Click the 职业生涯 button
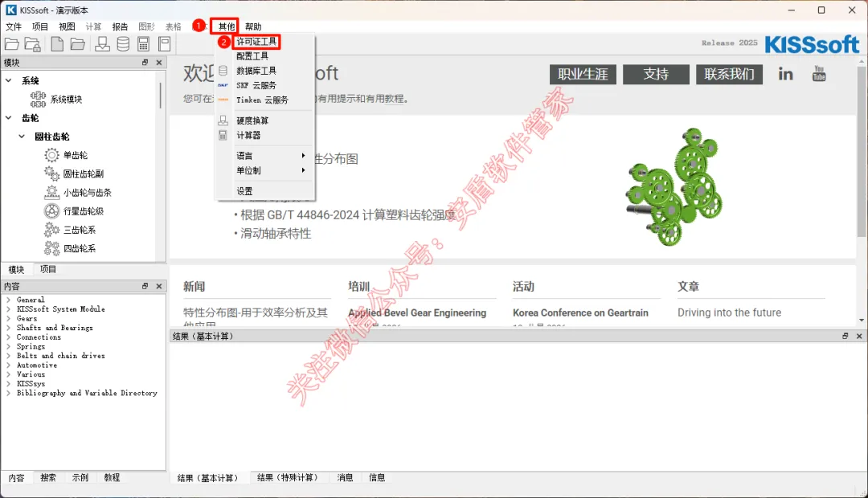The height and width of the screenshot is (498, 868). pyautogui.click(x=583, y=74)
